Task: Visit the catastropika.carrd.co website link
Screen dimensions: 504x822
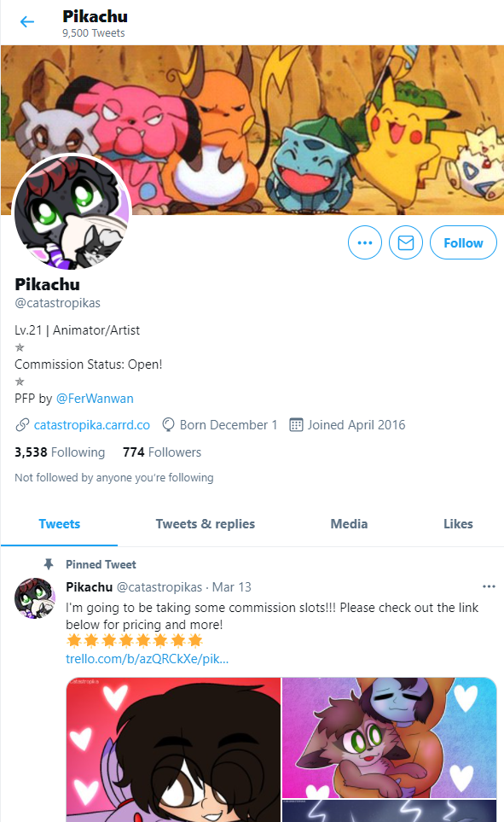Action: 92,424
